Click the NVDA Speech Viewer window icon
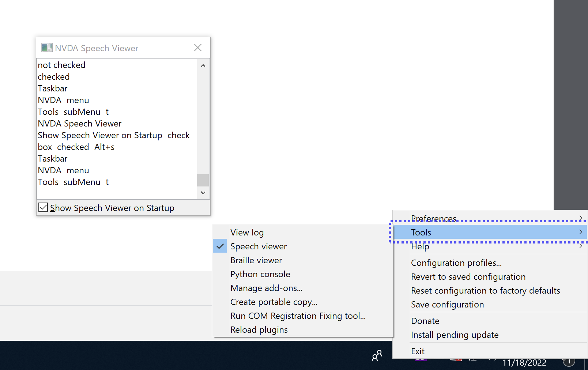 coord(47,48)
